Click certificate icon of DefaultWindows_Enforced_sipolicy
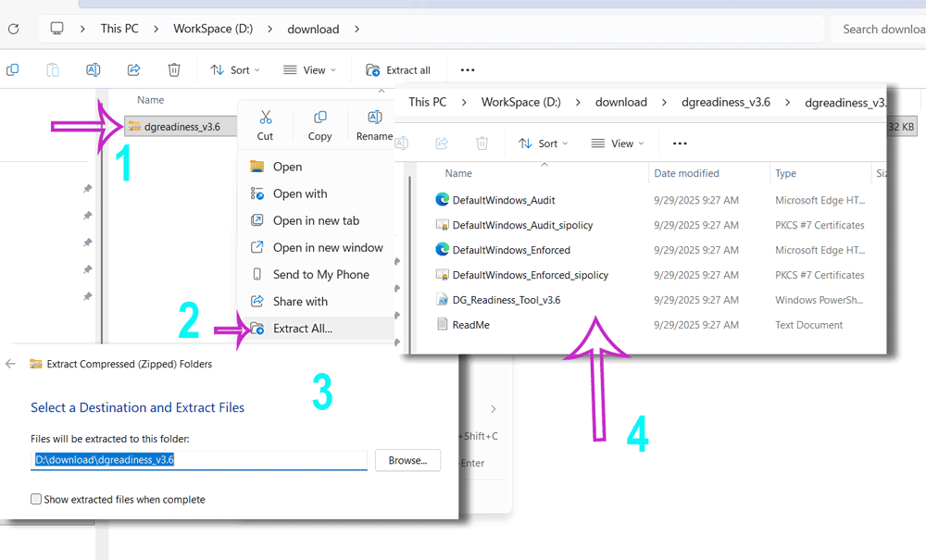This screenshot has height=560, width=926. click(x=442, y=274)
